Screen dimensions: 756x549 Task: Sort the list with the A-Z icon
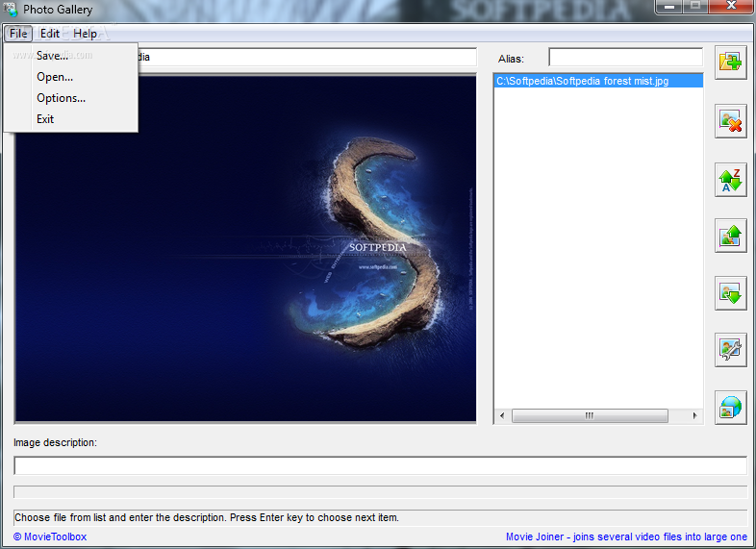click(x=730, y=180)
